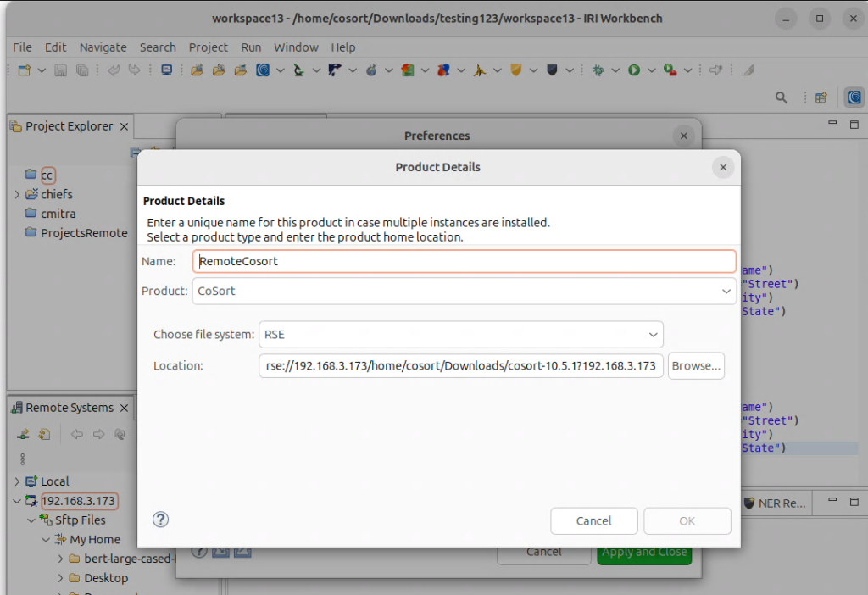Select the Remote Systems tab
Viewport: 868px width, 595px height.
[x=70, y=408]
